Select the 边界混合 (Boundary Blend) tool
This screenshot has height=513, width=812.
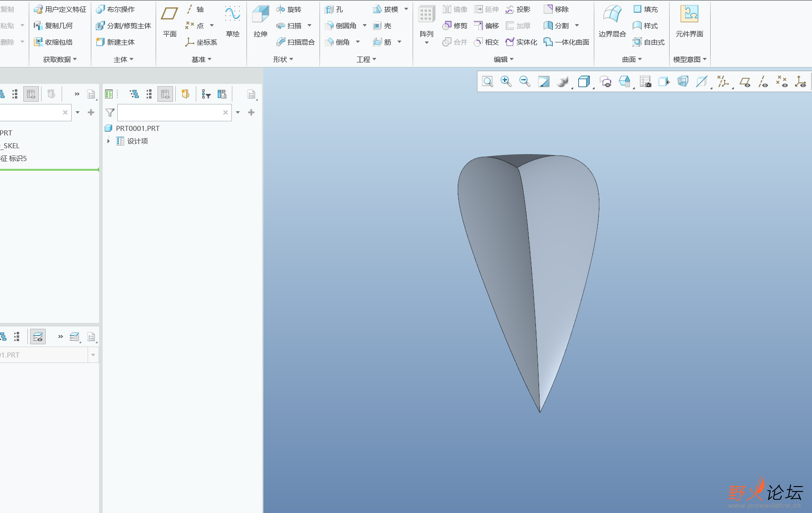tap(612, 21)
